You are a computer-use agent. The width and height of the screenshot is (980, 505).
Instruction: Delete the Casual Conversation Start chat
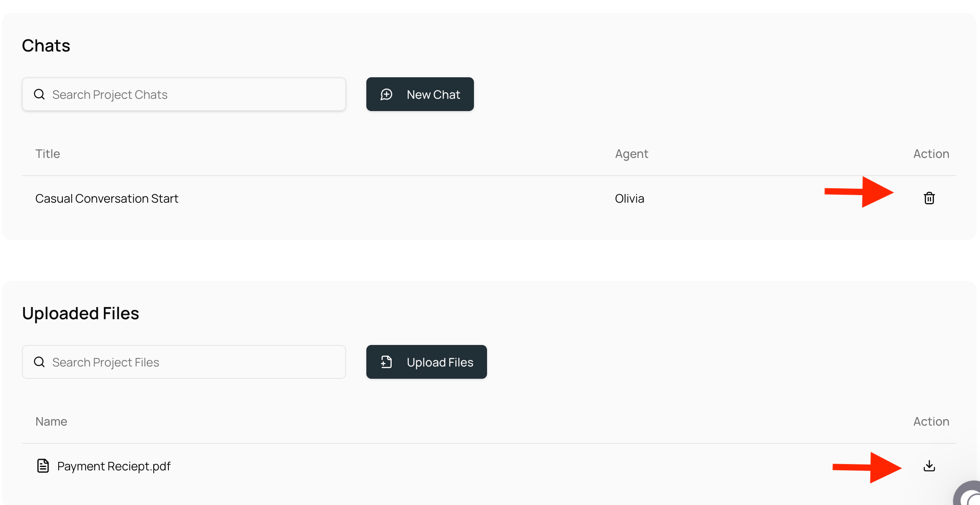pos(929,198)
